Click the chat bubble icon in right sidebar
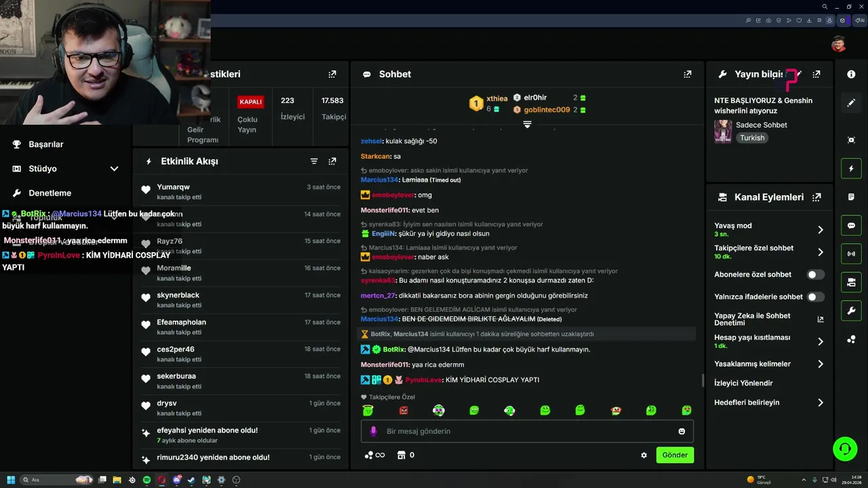868x488 pixels. tap(851, 226)
